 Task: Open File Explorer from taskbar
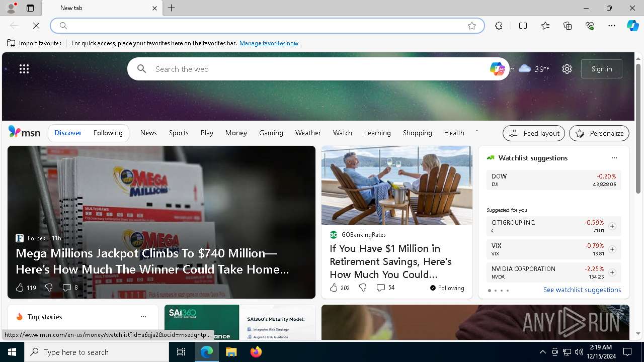click(x=231, y=352)
